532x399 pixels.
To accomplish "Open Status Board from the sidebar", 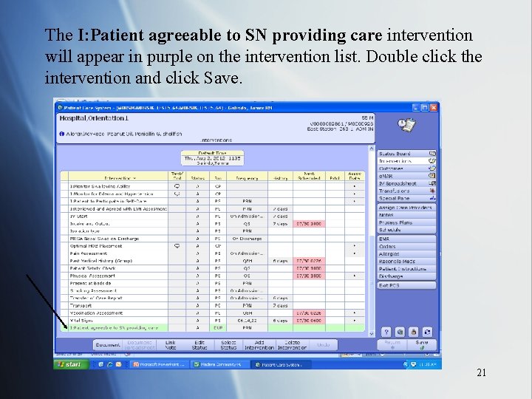I will (x=407, y=154).
